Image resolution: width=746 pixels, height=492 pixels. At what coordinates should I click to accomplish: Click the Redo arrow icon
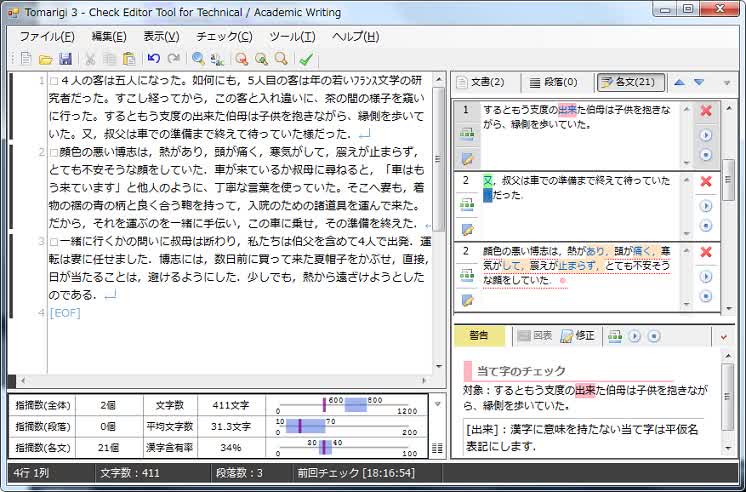click(x=174, y=59)
